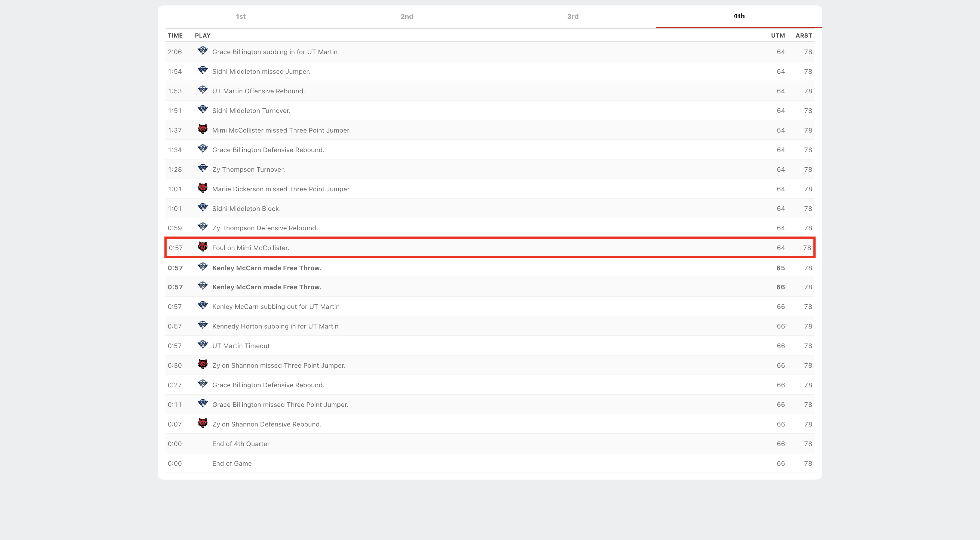Click UT Martin logo beside Grace Billington subbing in

tap(202, 51)
